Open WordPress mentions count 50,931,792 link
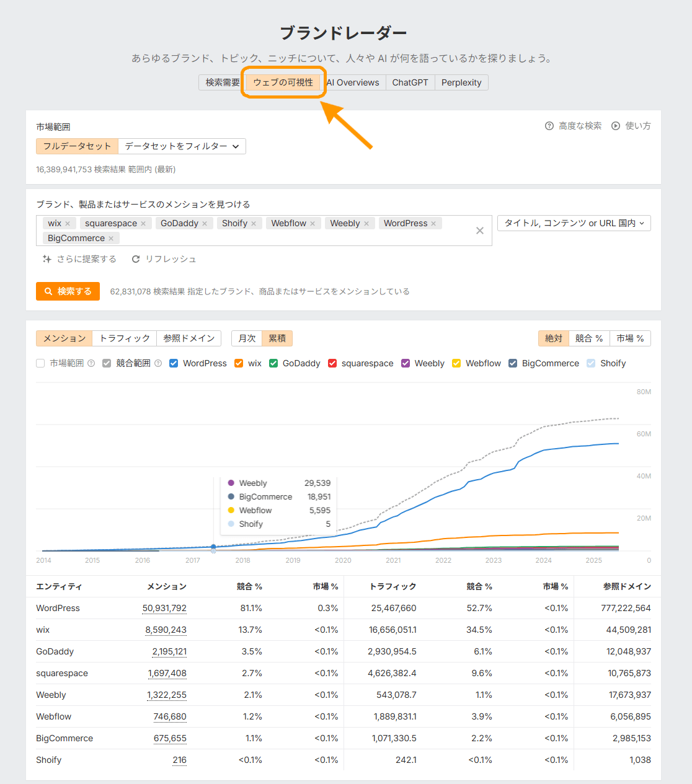The height and width of the screenshot is (784, 692). [164, 608]
